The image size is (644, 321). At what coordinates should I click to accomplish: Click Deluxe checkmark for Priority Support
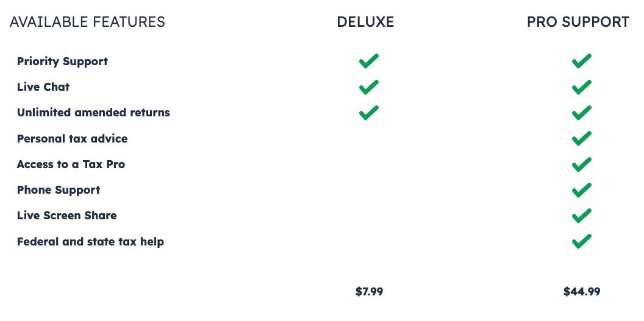pos(369,62)
